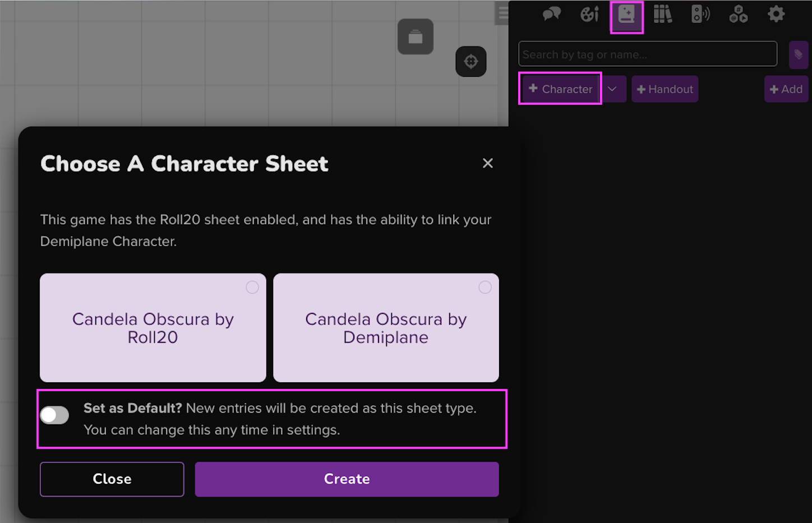Click the crosshair target icon
The height and width of the screenshot is (523, 812).
pyautogui.click(x=471, y=61)
